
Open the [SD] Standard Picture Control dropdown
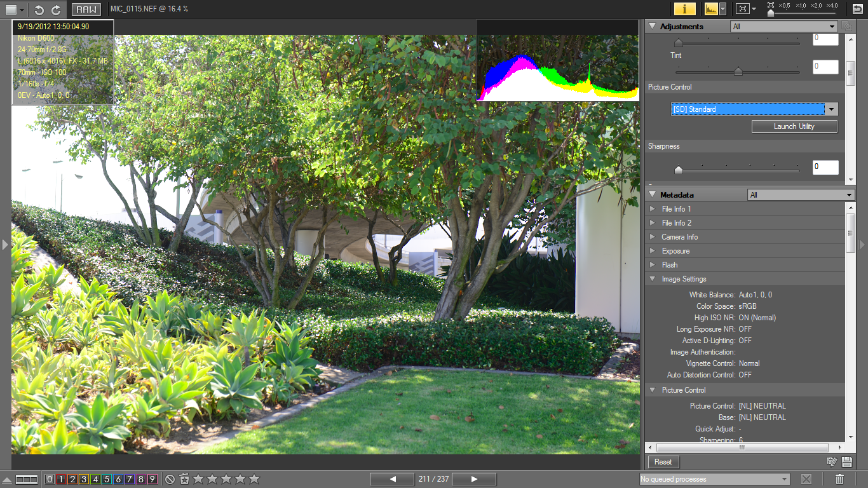[831, 109]
